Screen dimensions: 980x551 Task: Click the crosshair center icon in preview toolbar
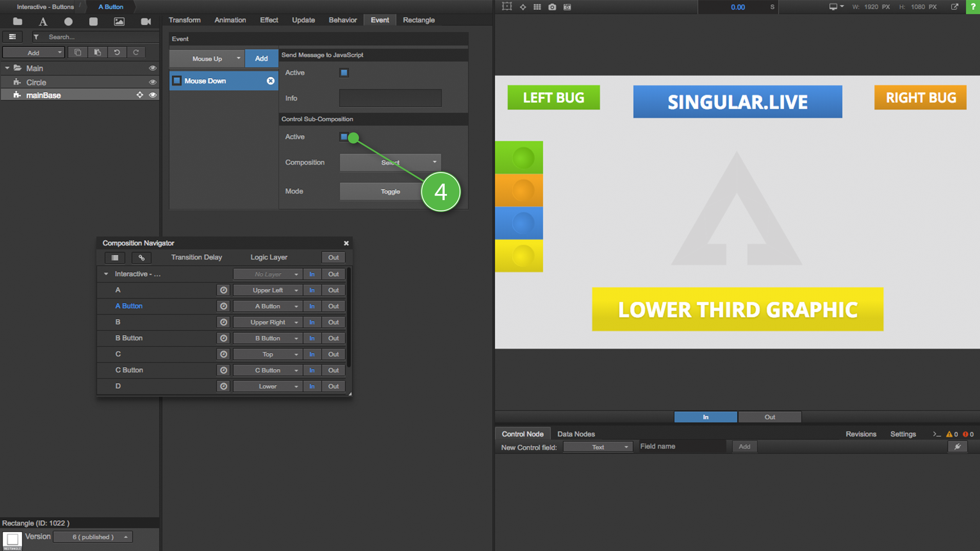[x=523, y=7]
